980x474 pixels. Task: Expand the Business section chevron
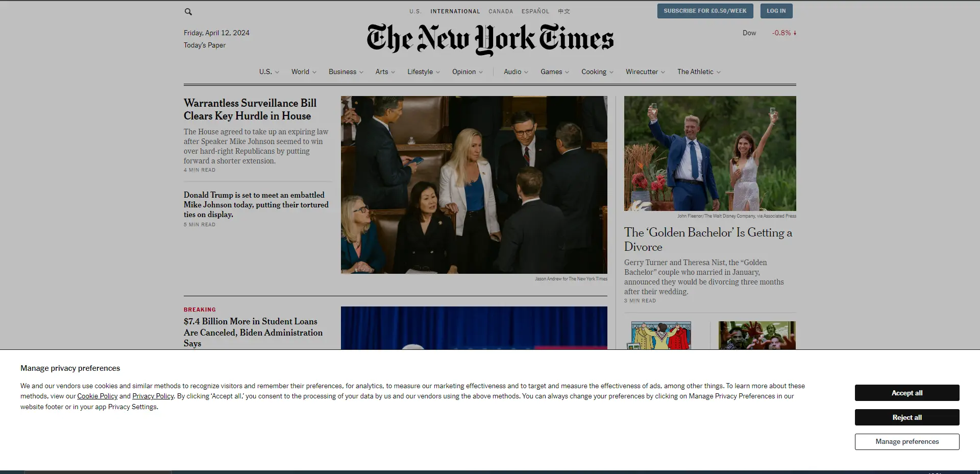pyautogui.click(x=361, y=72)
